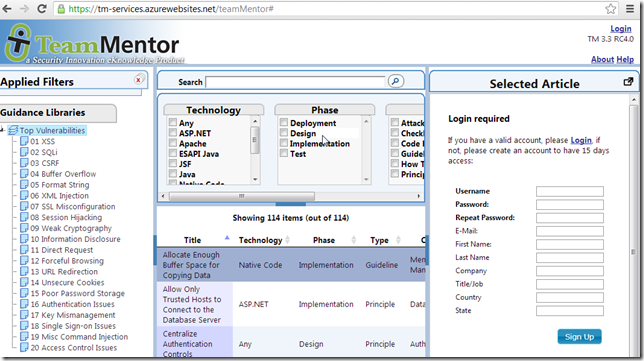Sort table by Title column arrow
The image size is (644, 361).
(x=227, y=238)
